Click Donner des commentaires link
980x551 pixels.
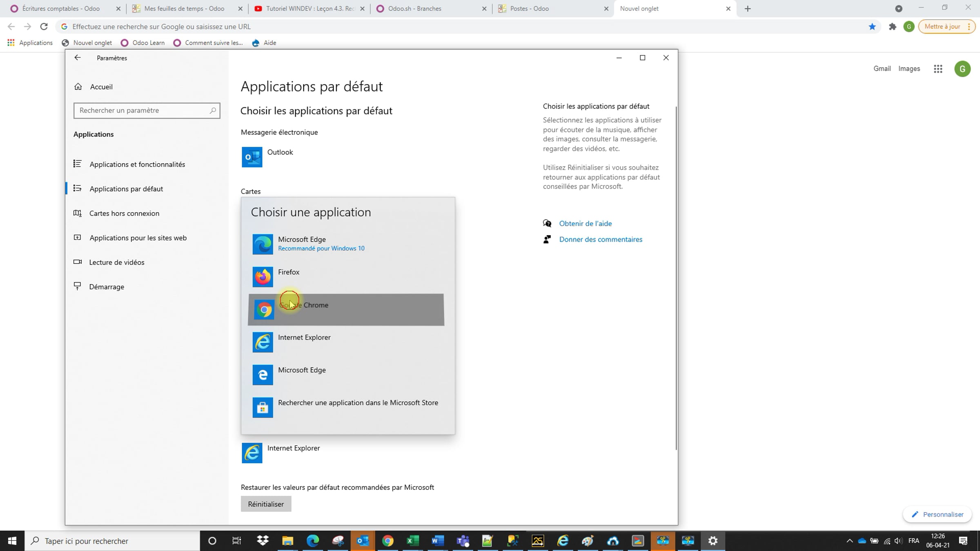point(601,239)
